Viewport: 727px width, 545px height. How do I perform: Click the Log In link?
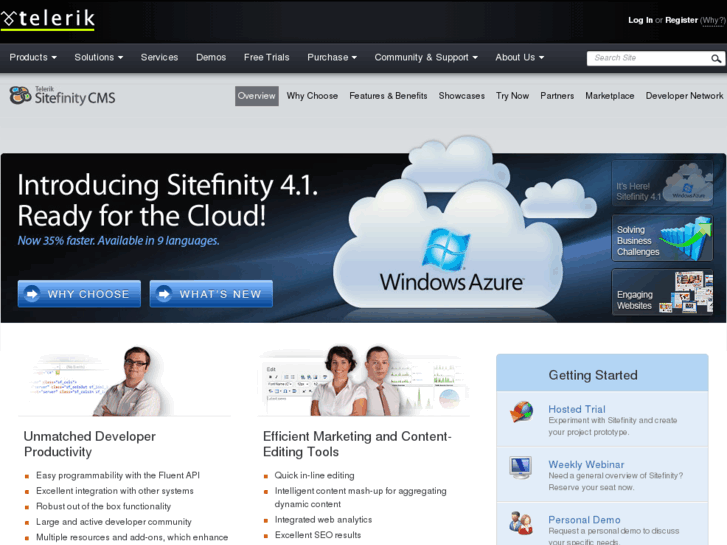640,20
